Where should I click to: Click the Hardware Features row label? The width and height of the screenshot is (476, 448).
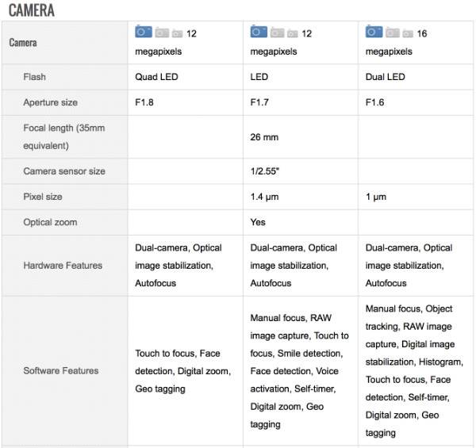63,266
